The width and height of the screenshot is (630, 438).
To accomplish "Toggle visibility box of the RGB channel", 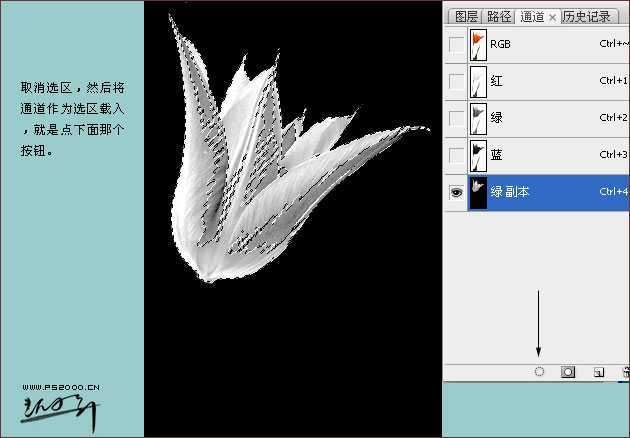I will point(456,44).
